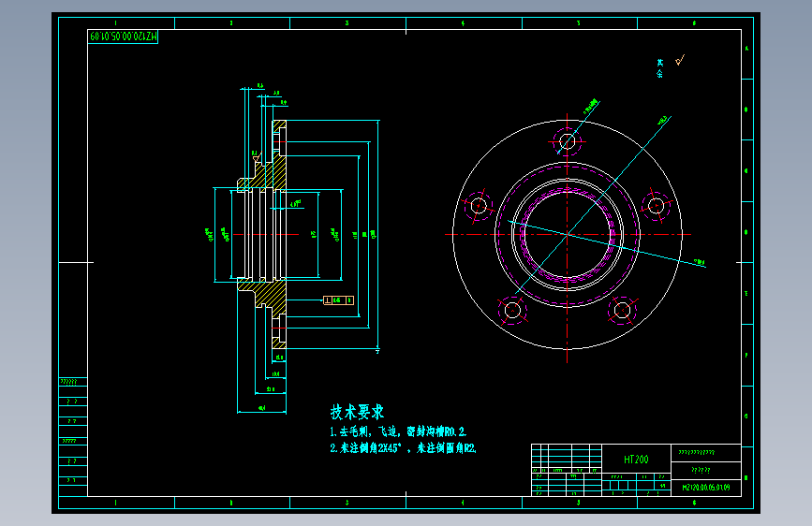Select the rightmost bolt hole on the flange
Image resolution: width=812 pixels, height=526 pixels.
656,206
